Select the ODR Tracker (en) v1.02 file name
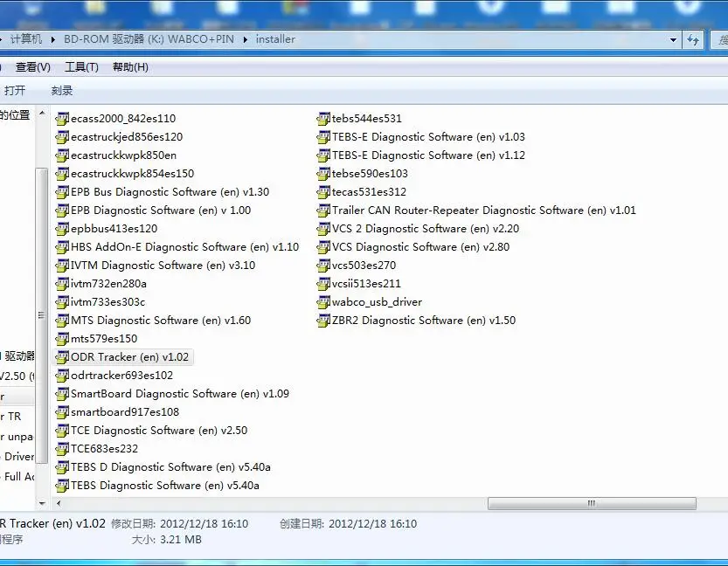 tap(129, 356)
